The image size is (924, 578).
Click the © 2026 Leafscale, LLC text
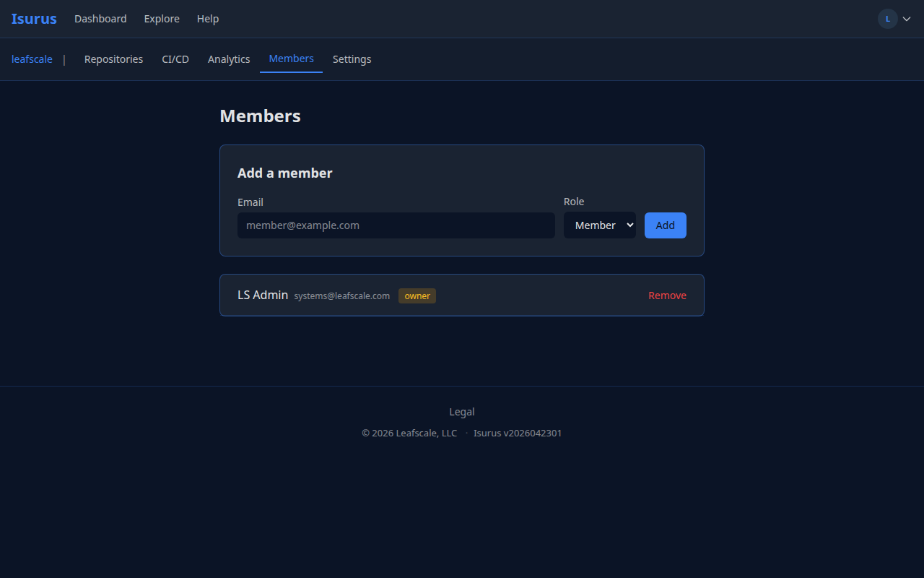click(409, 433)
